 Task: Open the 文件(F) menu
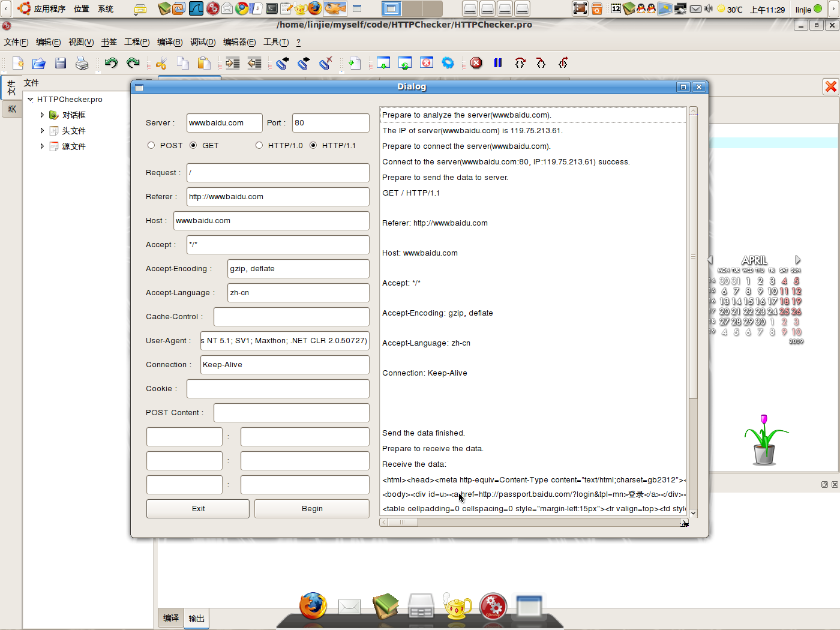pos(16,42)
